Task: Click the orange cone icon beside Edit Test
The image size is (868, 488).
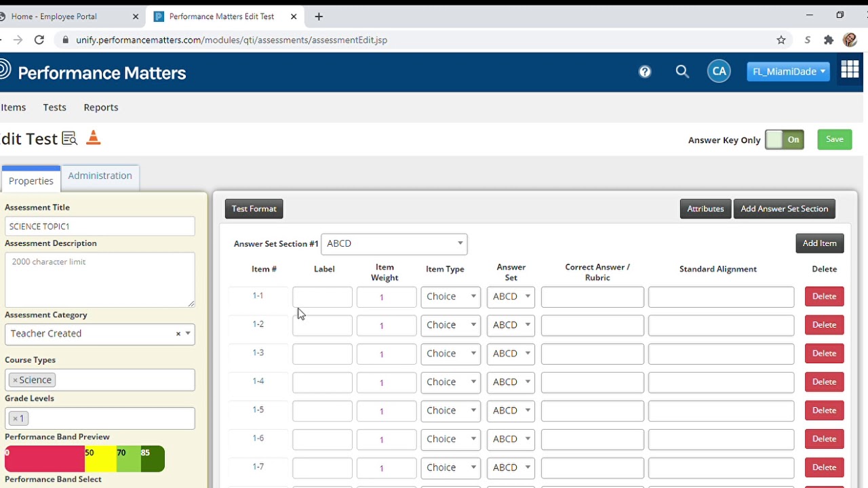Action: click(94, 138)
